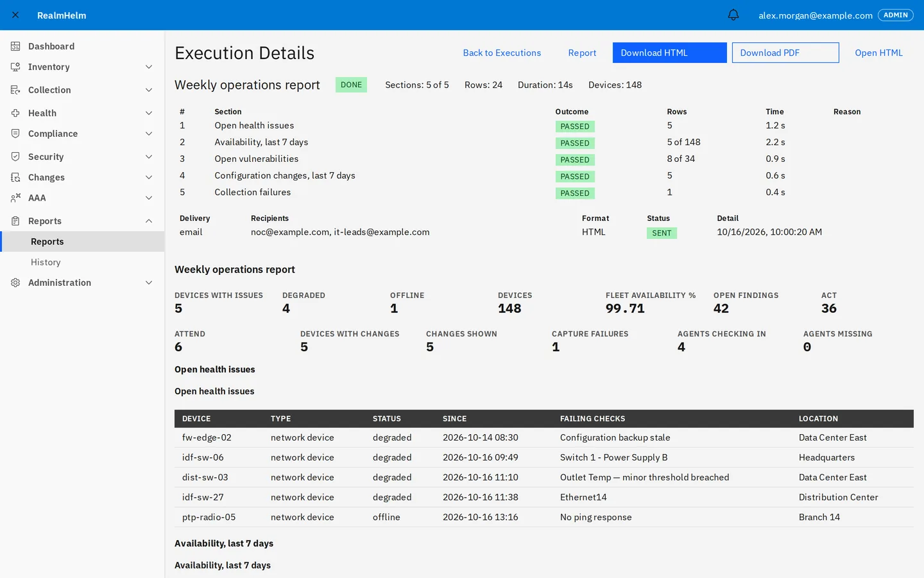Expand the Compliance menu chevron

point(149,134)
